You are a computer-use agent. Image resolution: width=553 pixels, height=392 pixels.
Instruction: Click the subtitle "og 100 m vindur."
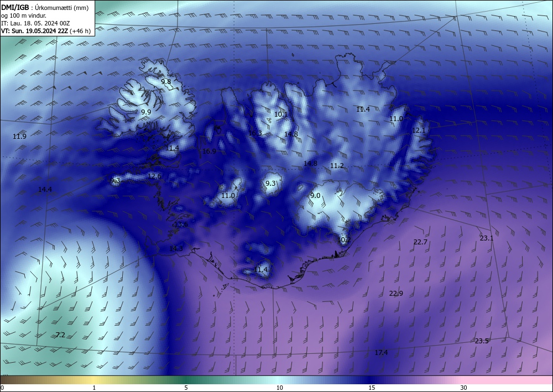(24, 15)
